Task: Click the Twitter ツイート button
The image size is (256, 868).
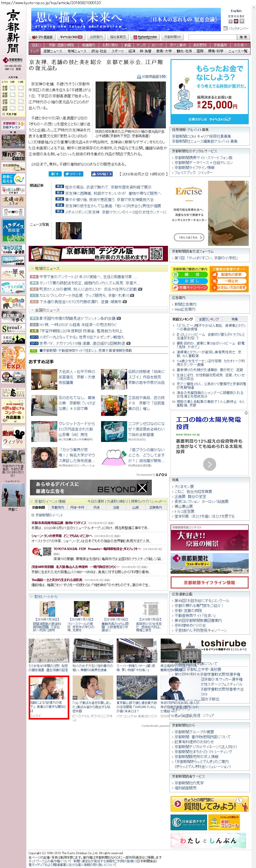Action: pyautogui.click(x=73, y=174)
